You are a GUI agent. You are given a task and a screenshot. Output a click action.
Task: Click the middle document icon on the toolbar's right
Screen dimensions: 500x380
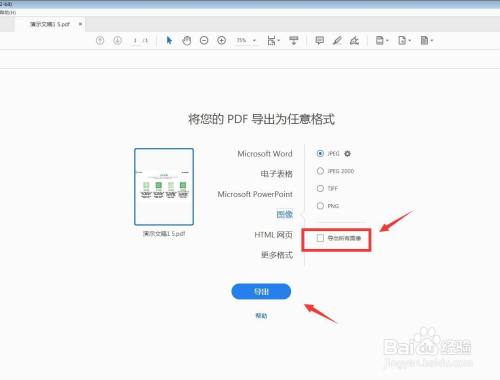pyautogui.click(x=404, y=41)
